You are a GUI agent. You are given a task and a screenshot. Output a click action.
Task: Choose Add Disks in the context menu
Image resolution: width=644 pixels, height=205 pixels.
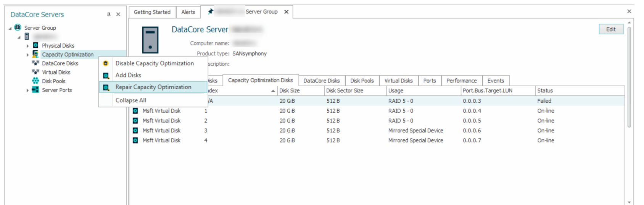click(128, 75)
